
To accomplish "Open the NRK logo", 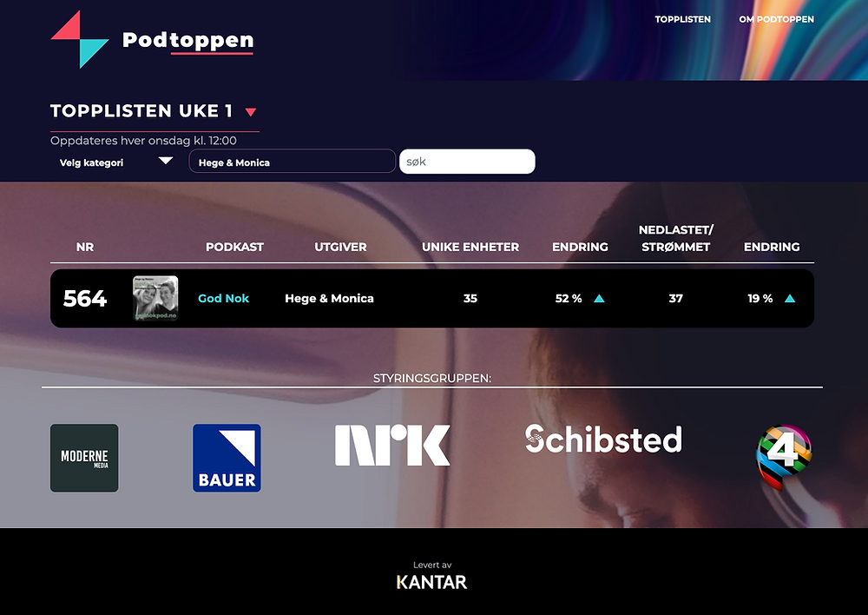I will [392, 445].
